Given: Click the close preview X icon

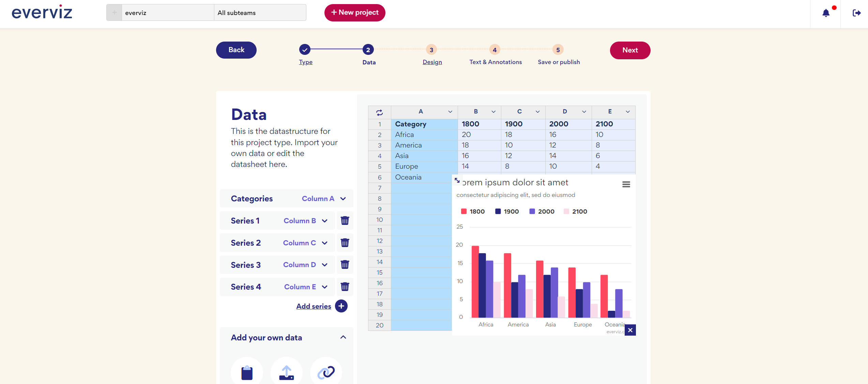Looking at the screenshot, I should (x=630, y=330).
